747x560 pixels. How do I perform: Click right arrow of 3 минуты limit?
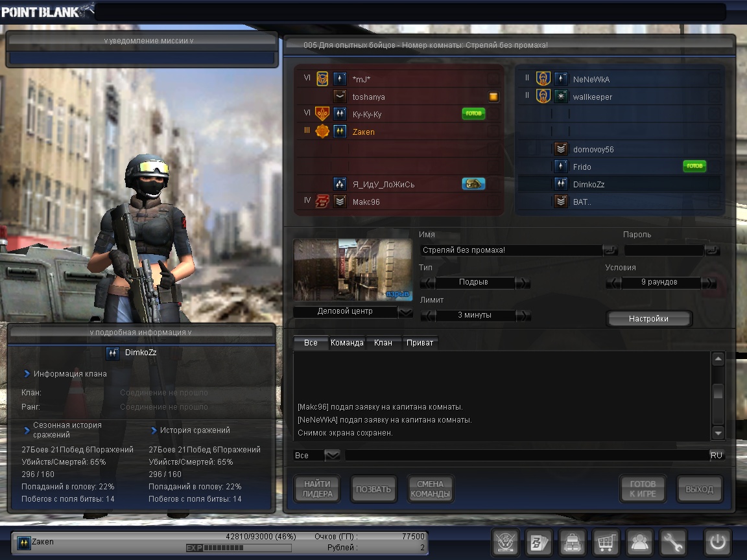point(523,316)
